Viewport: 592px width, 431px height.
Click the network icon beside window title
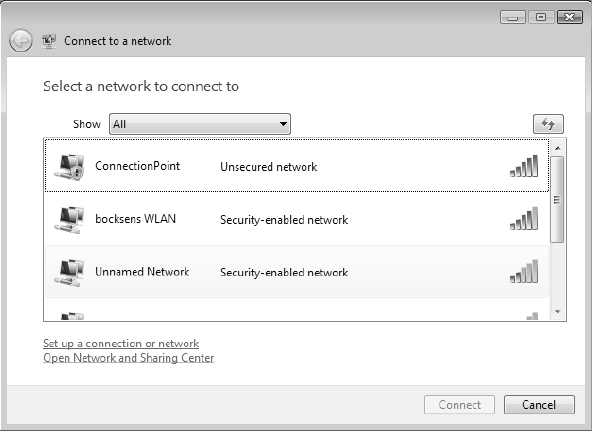click(x=49, y=41)
